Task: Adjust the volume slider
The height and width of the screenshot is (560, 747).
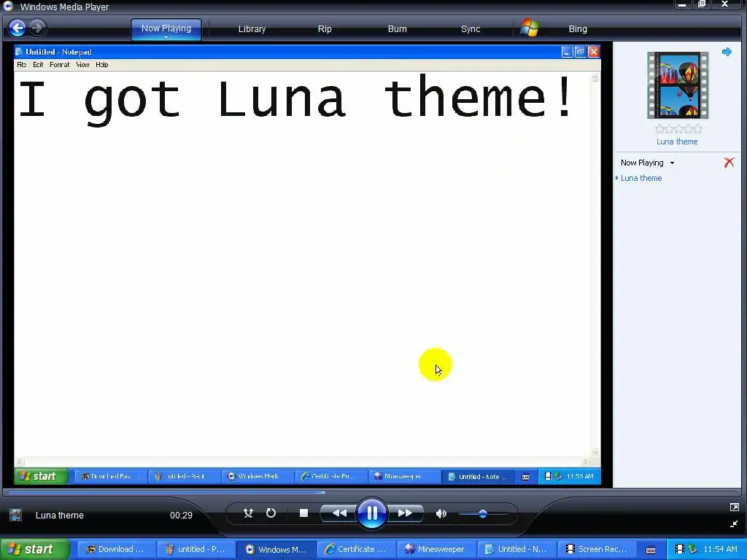Action: [483, 513]
